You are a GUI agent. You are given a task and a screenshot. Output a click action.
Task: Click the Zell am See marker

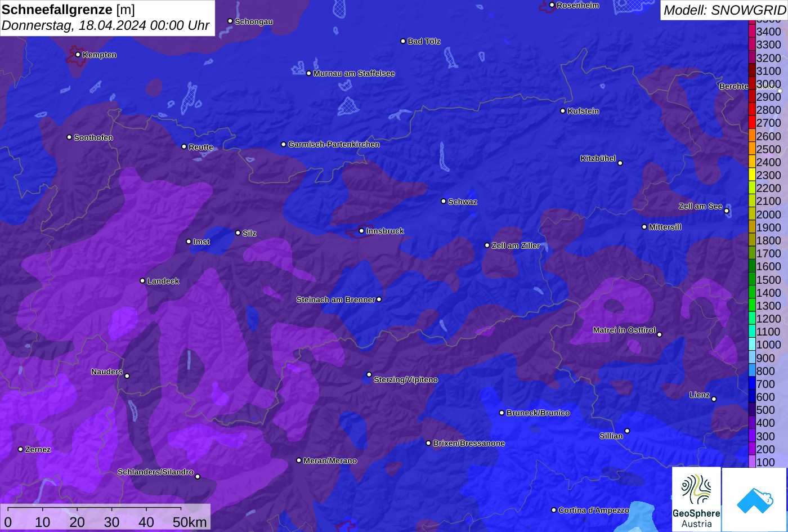click(727, 211)
